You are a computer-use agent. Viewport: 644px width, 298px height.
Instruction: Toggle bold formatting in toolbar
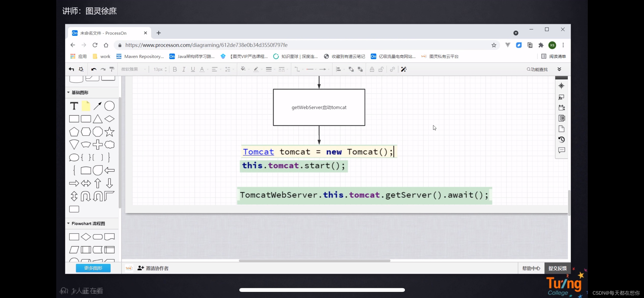(174, 69)
